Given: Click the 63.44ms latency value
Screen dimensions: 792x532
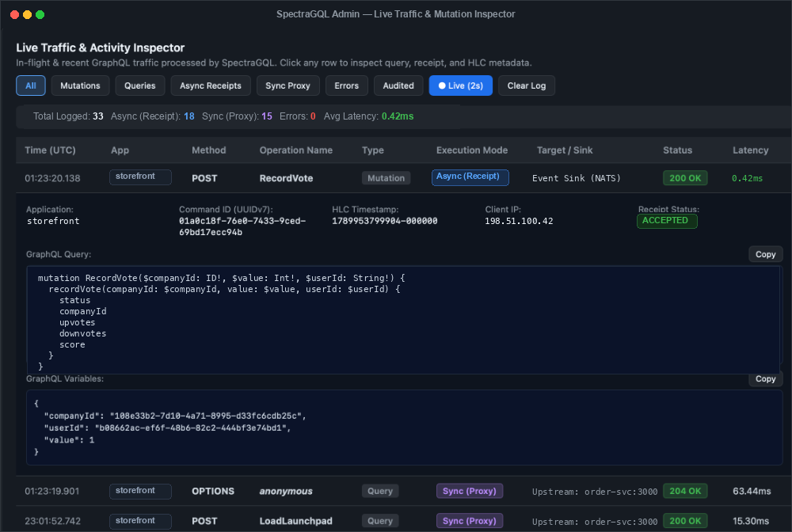Looking at the screenshot, I should [752, 491].
